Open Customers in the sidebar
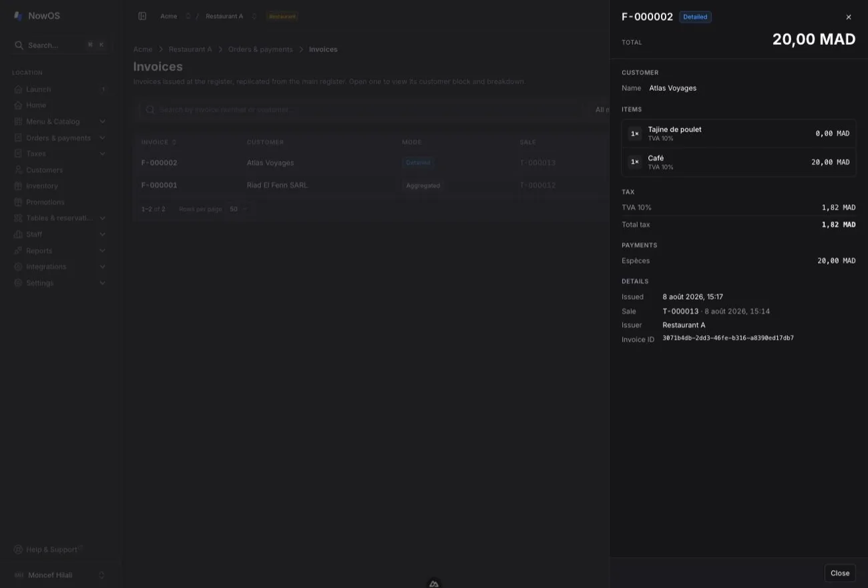 click(x=59, y=170)
